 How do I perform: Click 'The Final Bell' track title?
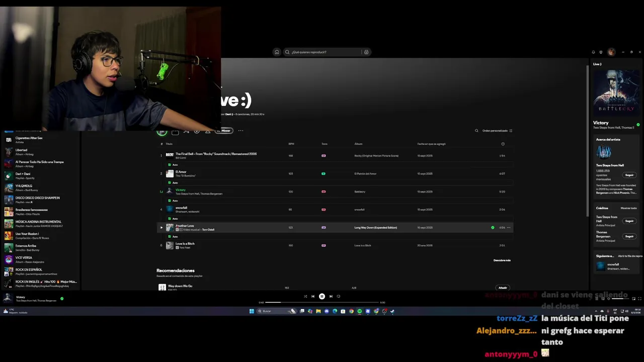pos(216,154)
